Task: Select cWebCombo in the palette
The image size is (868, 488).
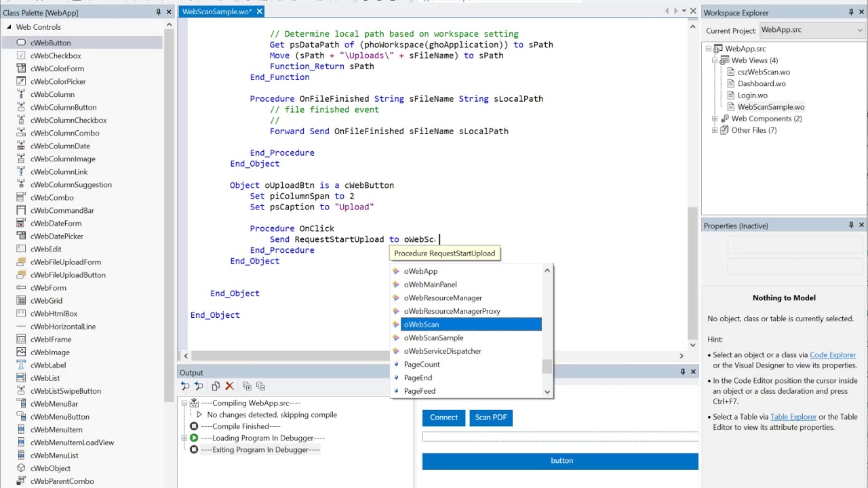Action: [x=52, y=197]
